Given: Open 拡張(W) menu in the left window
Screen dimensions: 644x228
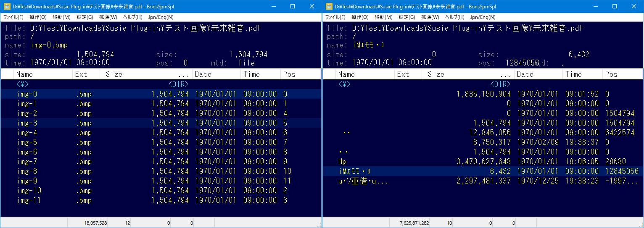Looking at the screenshot, I should (108, 17).
